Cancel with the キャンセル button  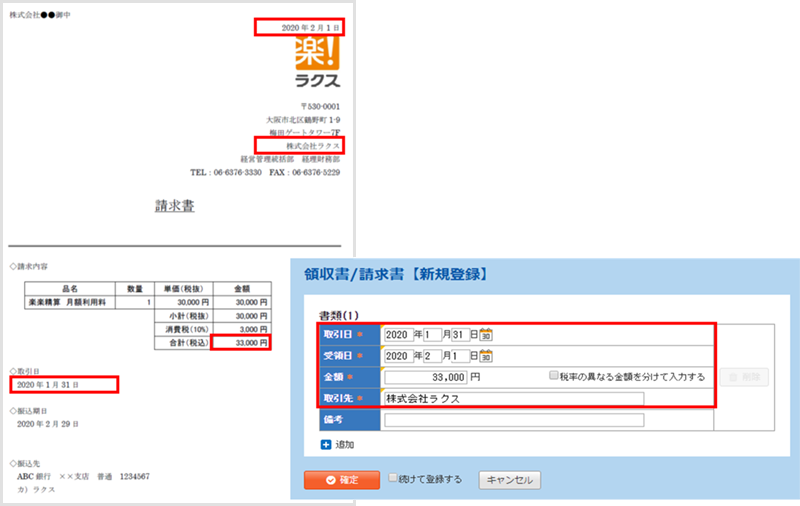coord(510,480)
